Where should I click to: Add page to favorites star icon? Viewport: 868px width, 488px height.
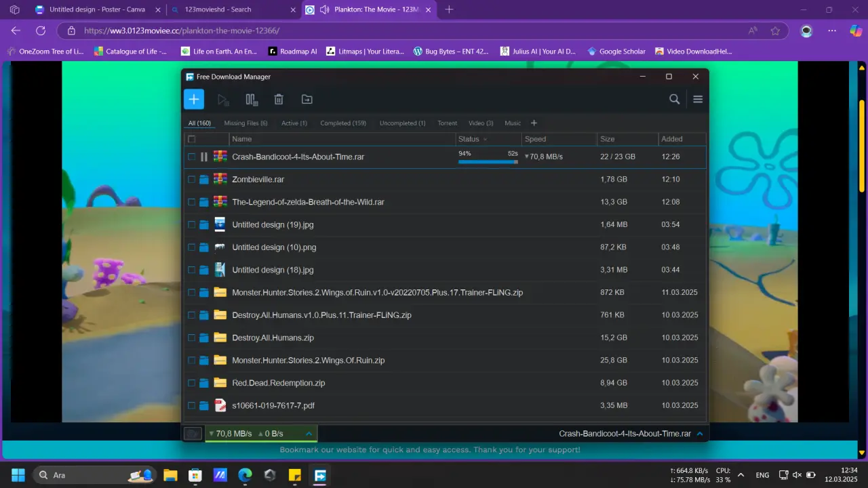click(x=775, y=30)
